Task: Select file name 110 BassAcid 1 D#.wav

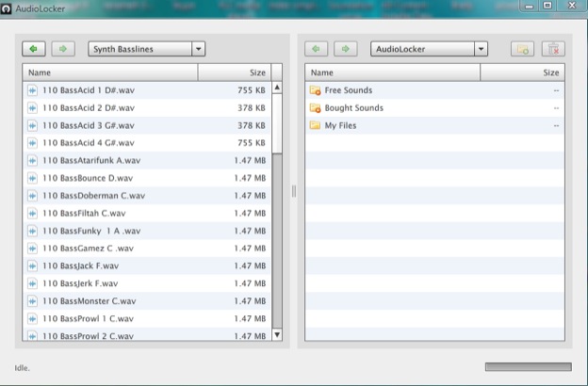Action: point(89,90)
